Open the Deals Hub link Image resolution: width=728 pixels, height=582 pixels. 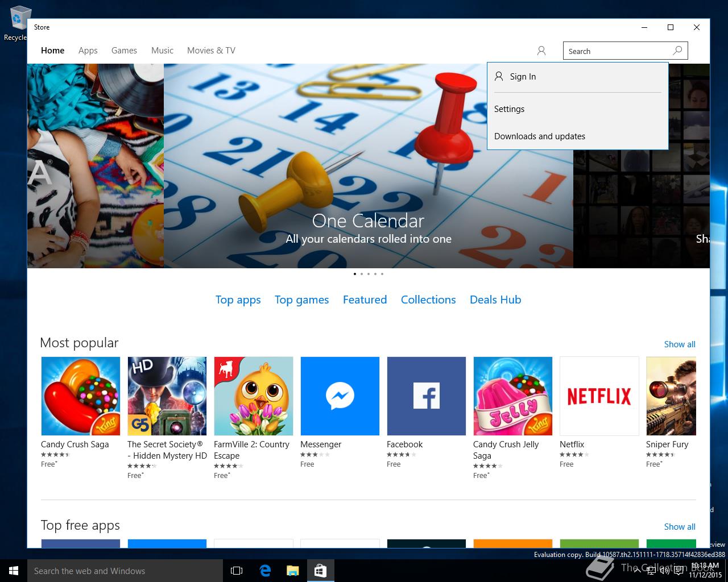click(x=495, y=300)
